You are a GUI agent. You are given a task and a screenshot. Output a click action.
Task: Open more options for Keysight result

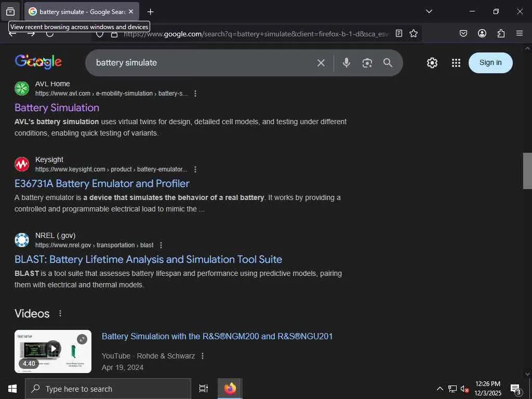[195, 169]
